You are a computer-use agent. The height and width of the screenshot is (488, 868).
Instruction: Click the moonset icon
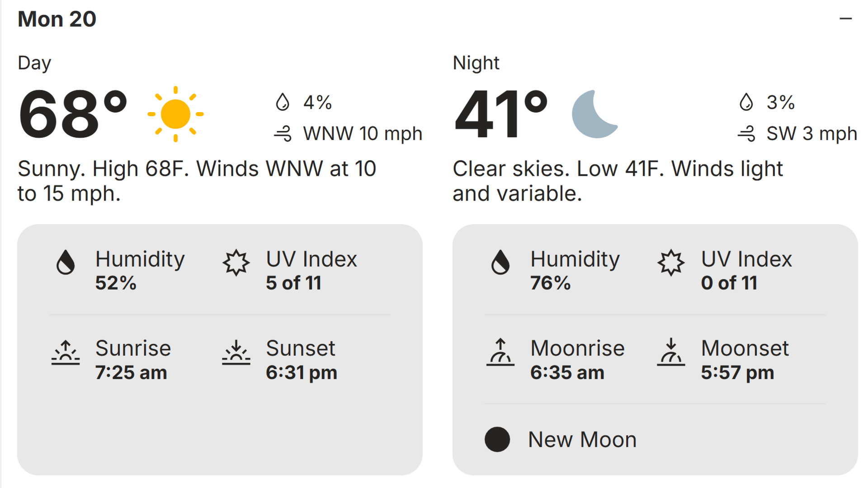click(671, 352)
